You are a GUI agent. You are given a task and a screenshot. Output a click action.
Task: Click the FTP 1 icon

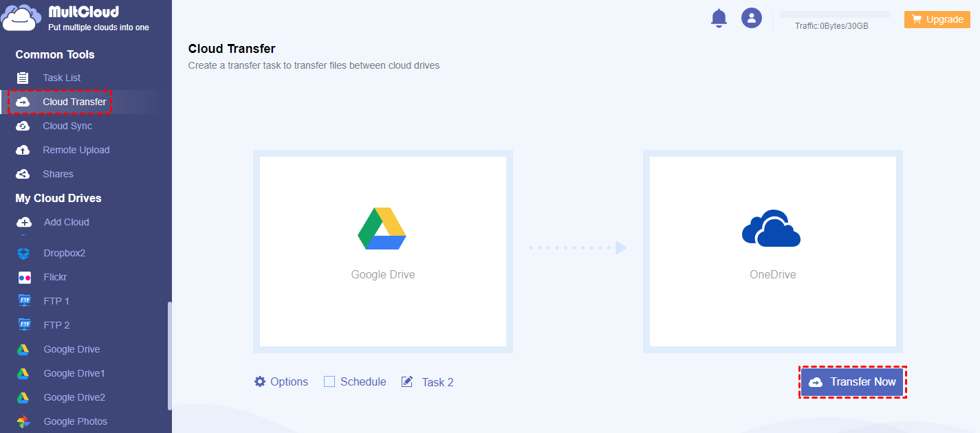click(x=24, y=301)
